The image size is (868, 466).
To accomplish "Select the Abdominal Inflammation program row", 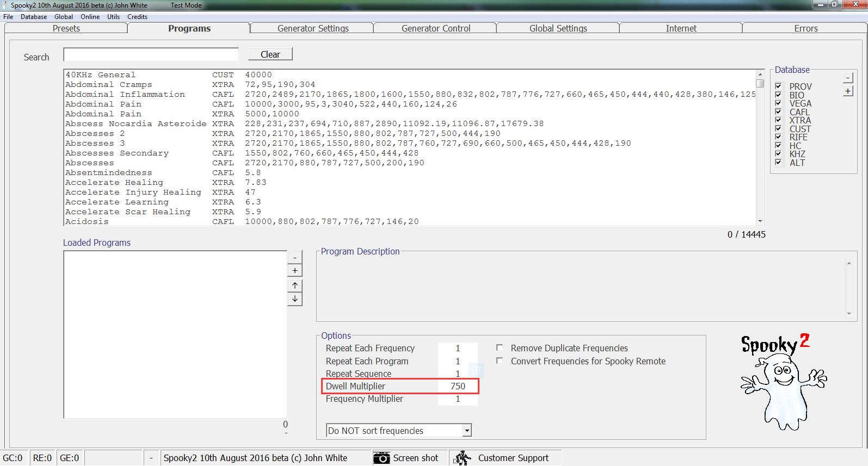I will coord(410,94).
